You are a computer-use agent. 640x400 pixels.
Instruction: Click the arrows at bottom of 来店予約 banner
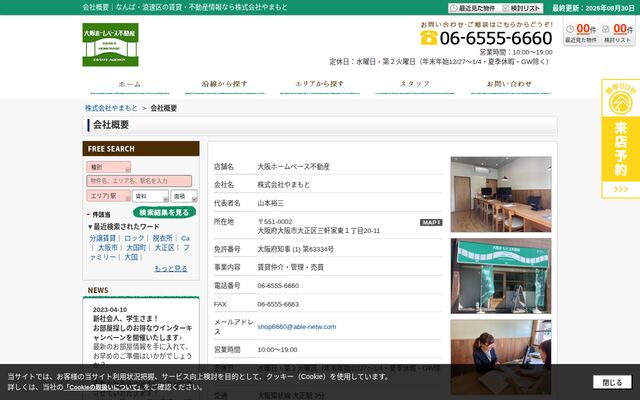(620, 189)
